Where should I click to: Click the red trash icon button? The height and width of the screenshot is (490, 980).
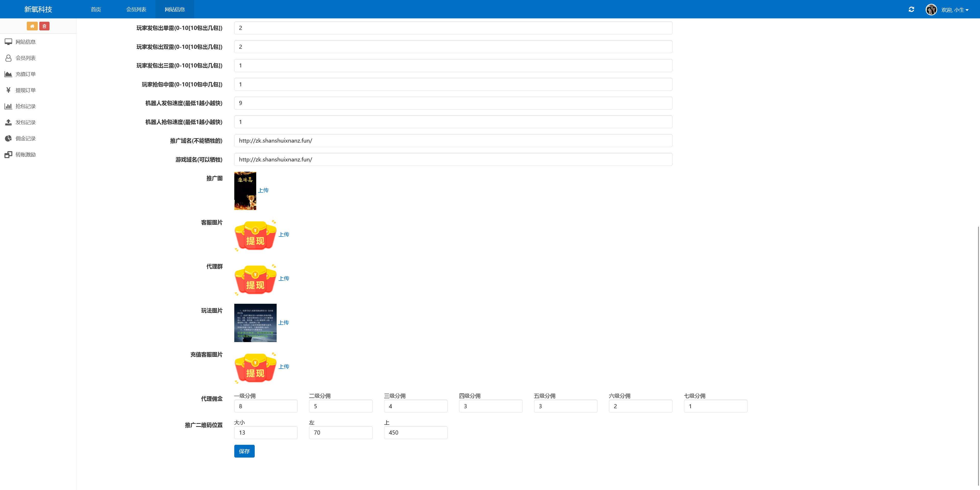coord(44,26)
